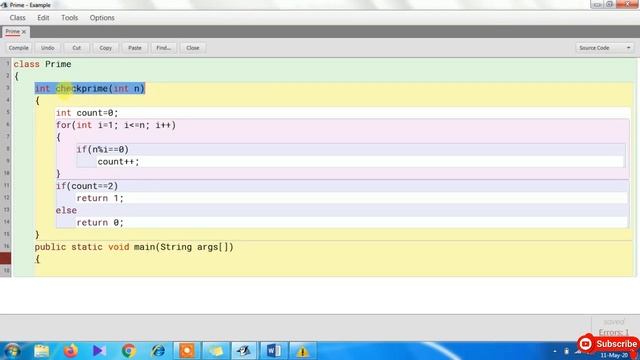Viewport: 640px width, 360px height.
Task: Click the 'if(n%i==0)' line
Action: [102, 150]
